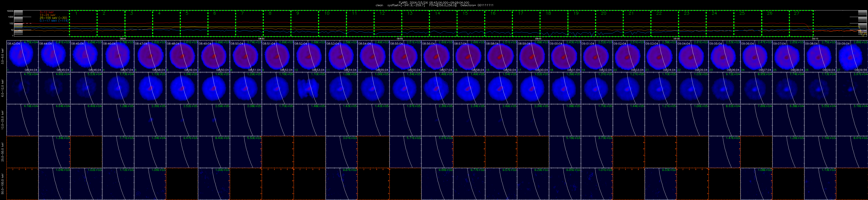The width and height of the screenshot is (868, 200).
Task: Click the 08:50 time axis label
Action: (261, 39)
